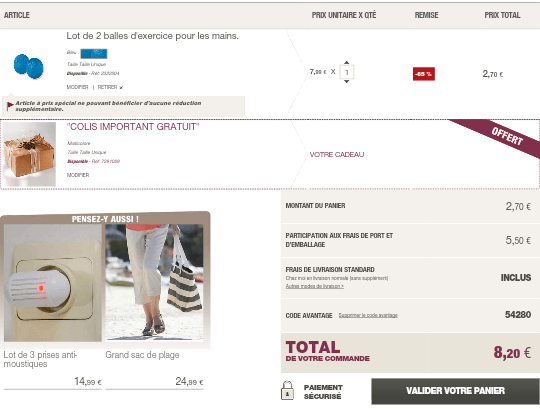This screenshot has width=540, height=409.
Task: Open the gift package thumbnail
Action: pos(29,154)
